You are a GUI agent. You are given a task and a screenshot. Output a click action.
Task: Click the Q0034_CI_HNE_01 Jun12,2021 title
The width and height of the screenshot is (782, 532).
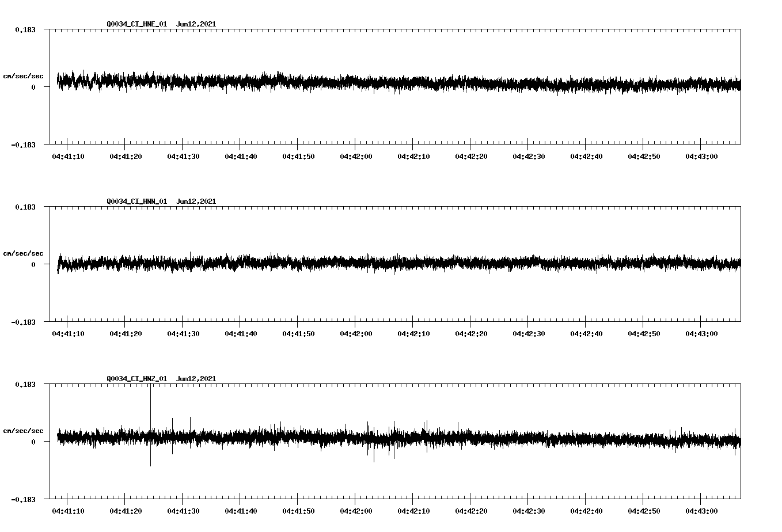[161, 24]
